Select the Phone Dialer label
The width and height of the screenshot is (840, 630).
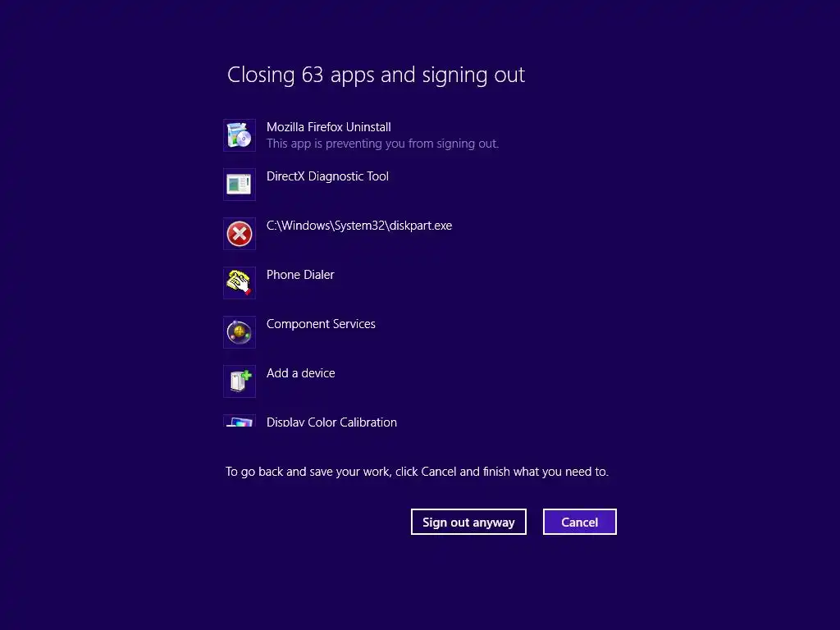[x=300, y=275]
